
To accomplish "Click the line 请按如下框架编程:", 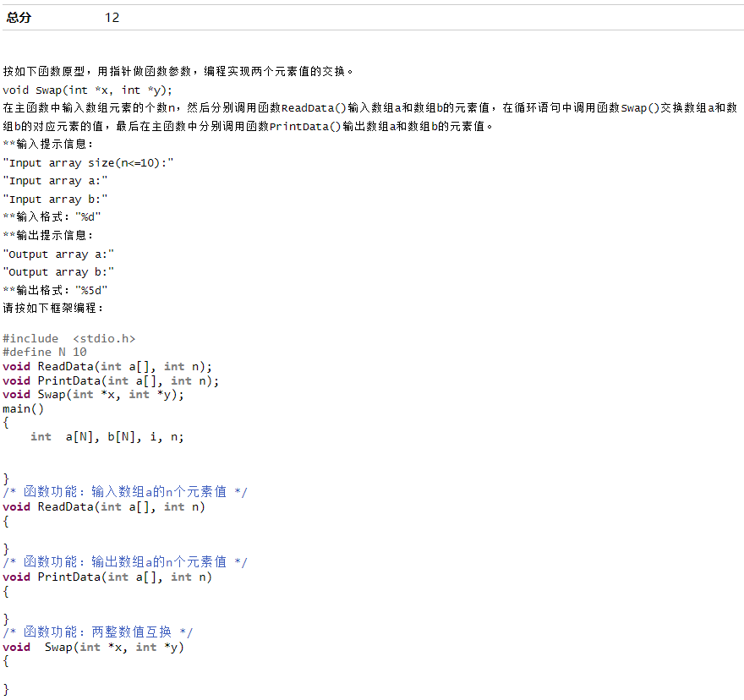I will (x=52, y=308).
